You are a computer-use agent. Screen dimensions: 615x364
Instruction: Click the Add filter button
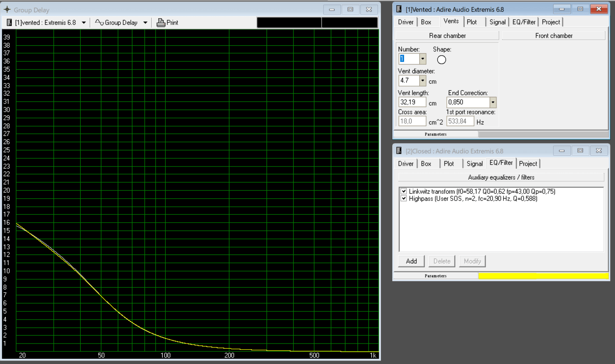tap(411, 261)
